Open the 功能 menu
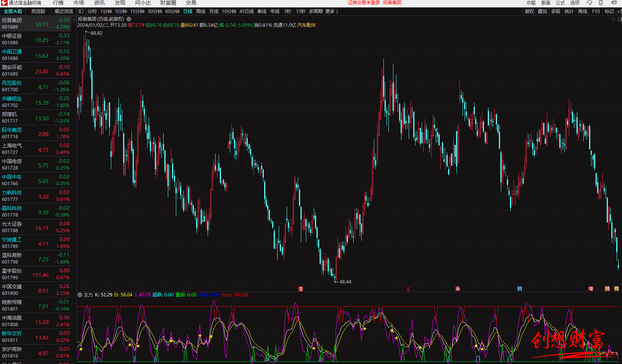The height and width of the screenshot is (364, 622). pos(531,3)
